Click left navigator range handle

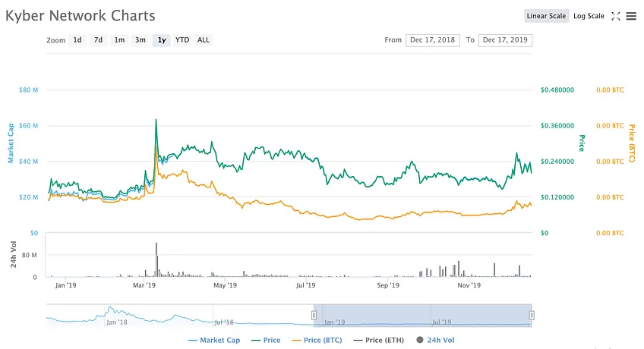coord(314,316)
